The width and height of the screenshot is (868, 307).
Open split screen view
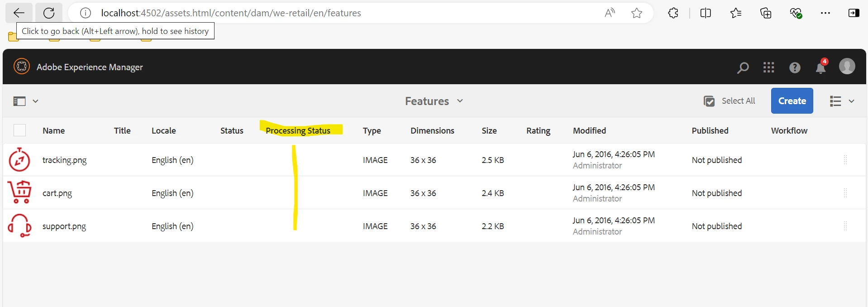705,13
